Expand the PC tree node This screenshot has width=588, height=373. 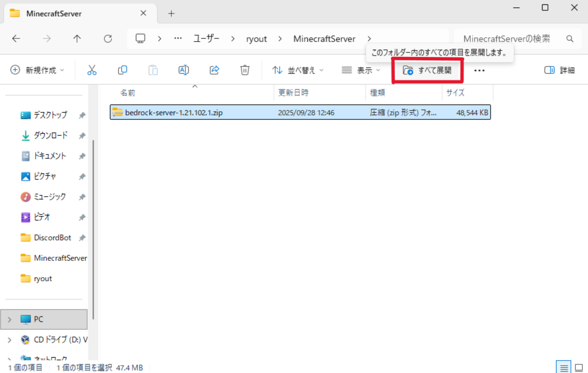click(10, 319)
